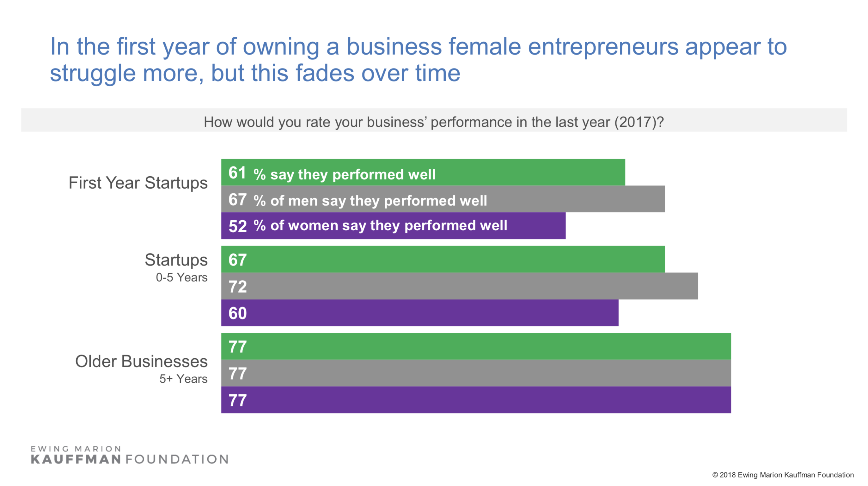Select the purple 52% of women bar
The width and height of the screenshot is (868, 486).
tap(393, 226)
